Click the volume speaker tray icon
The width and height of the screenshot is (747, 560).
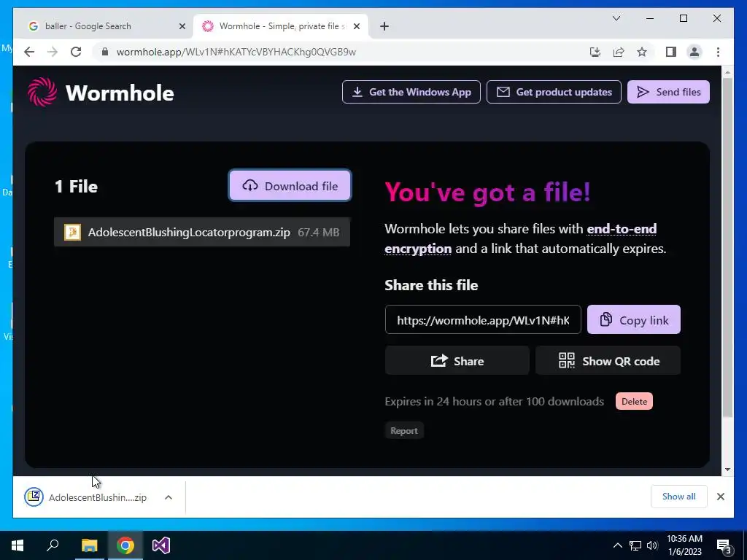(x=651, y=545)
